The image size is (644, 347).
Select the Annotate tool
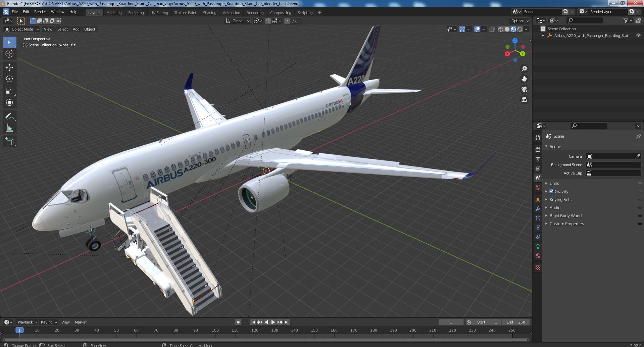(9, 116)
